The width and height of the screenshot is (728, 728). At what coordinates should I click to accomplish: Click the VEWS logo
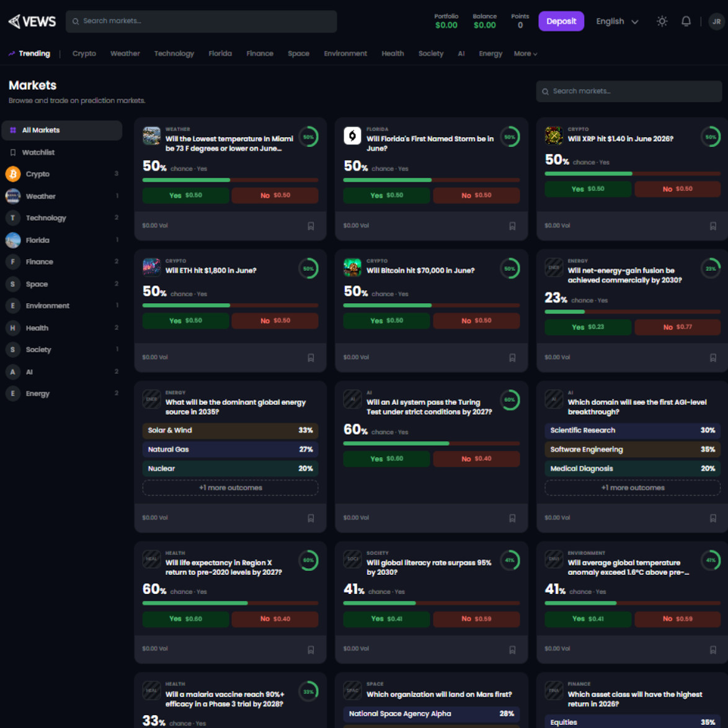pos(32,21)
